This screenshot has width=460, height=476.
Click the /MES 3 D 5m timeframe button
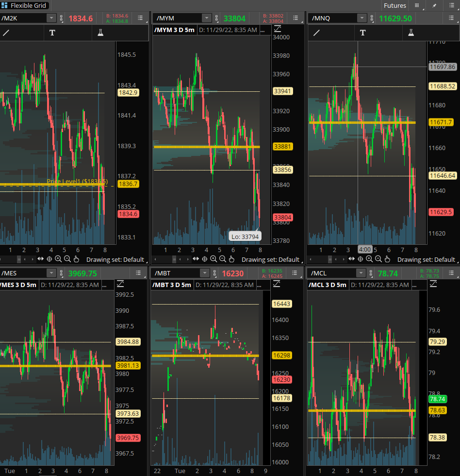click(18, 285)
